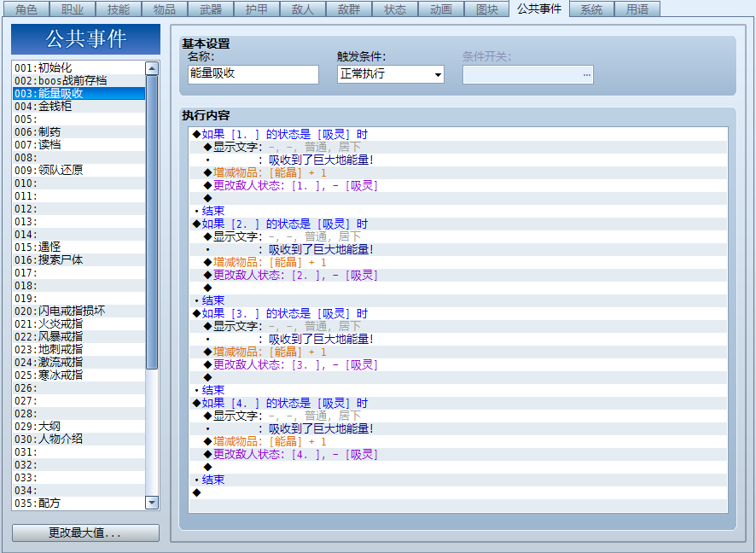This screenshot has width=756, height=553.
Task: Select empty common event slot 010
Action: coord(79,183)
